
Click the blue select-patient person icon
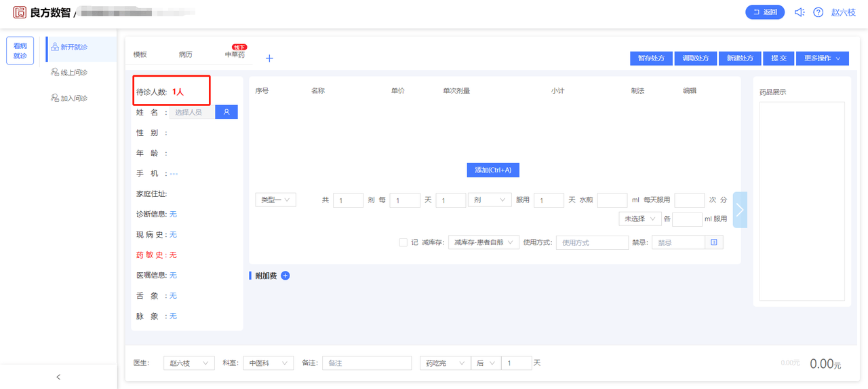pyautogui.click(x=226, y=112)
